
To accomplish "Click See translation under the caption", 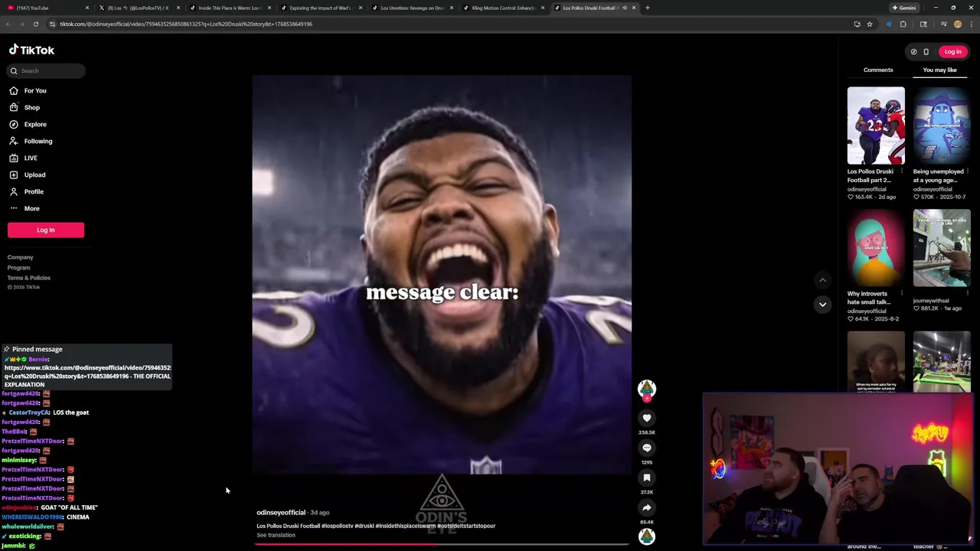I will (276, 535).
